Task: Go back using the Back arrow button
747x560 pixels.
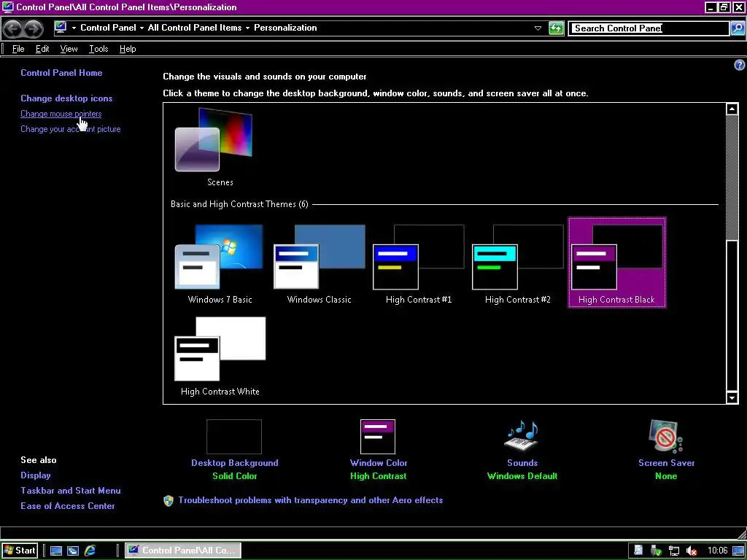Action: point(13,28)
